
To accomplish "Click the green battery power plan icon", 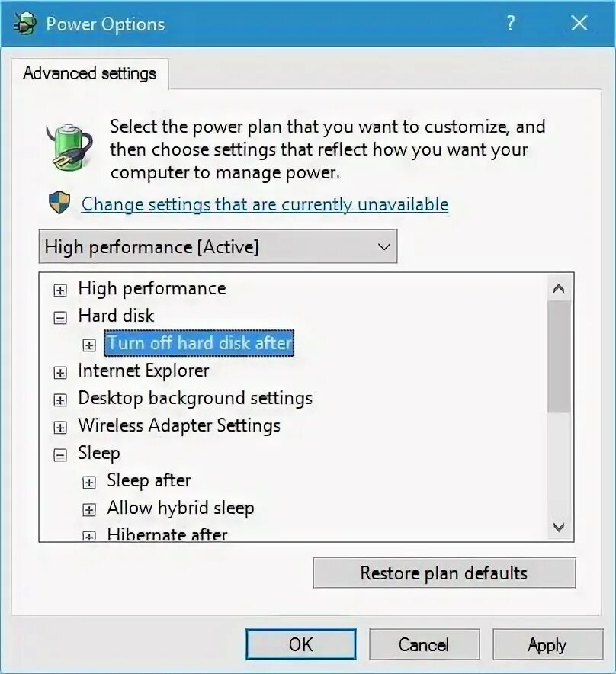I will (x=69, y=147).
